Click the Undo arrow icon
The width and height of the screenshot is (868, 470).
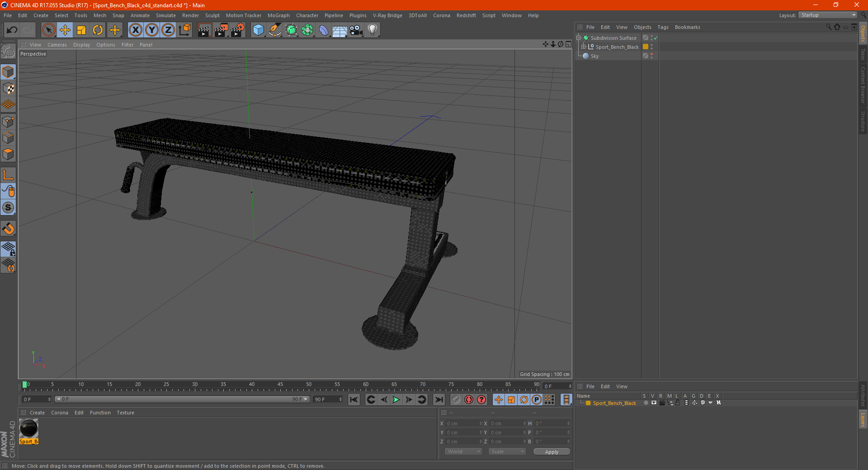pos(12,30)
